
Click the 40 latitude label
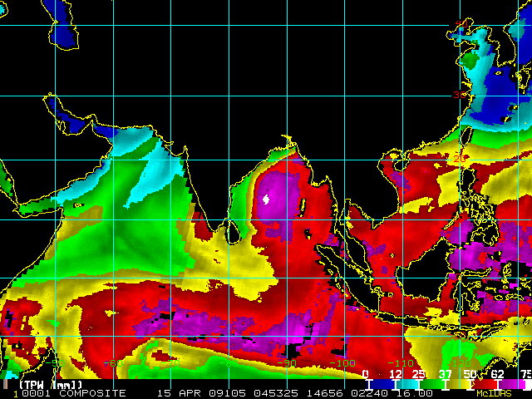coord(462,24)
